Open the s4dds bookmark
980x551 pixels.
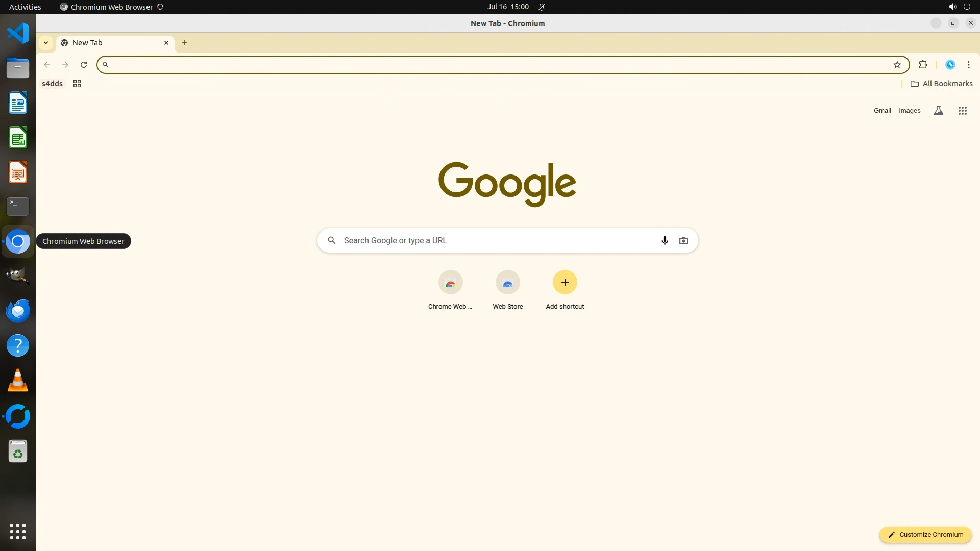pyautogui.click(x=52, y=84)
